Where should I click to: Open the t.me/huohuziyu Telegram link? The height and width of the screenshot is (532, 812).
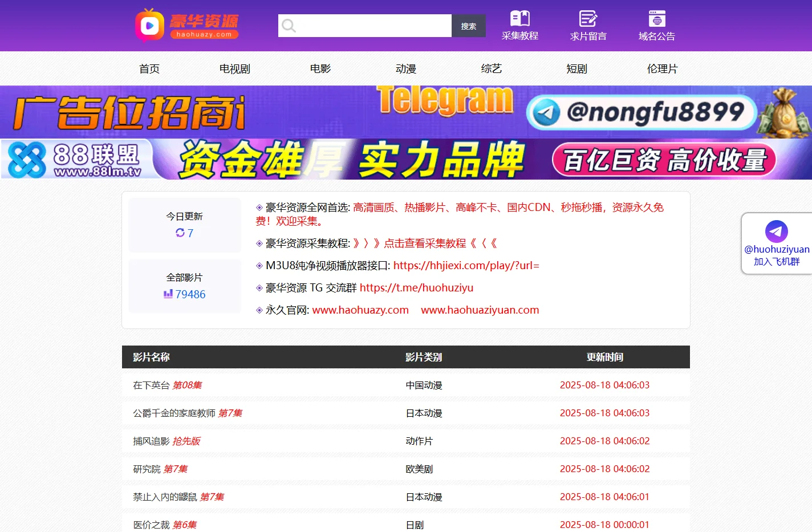click(x=417, y=288)
